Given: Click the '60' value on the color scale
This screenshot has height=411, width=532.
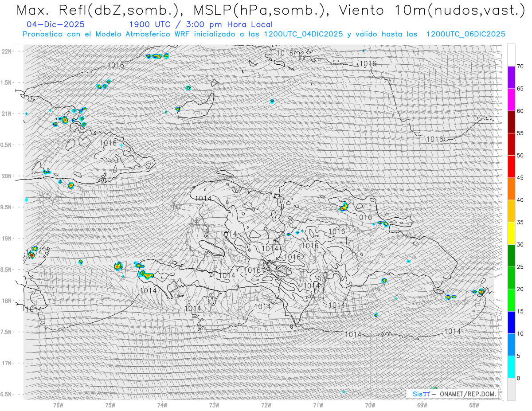Looking at the screenshot, I should click(x=520, y=111).
